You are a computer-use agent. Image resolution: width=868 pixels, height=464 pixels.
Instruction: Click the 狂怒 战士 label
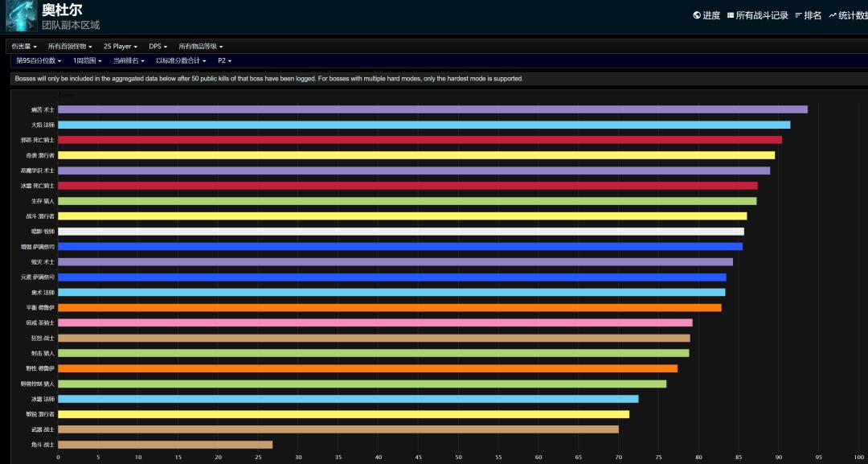pos(43,338)
